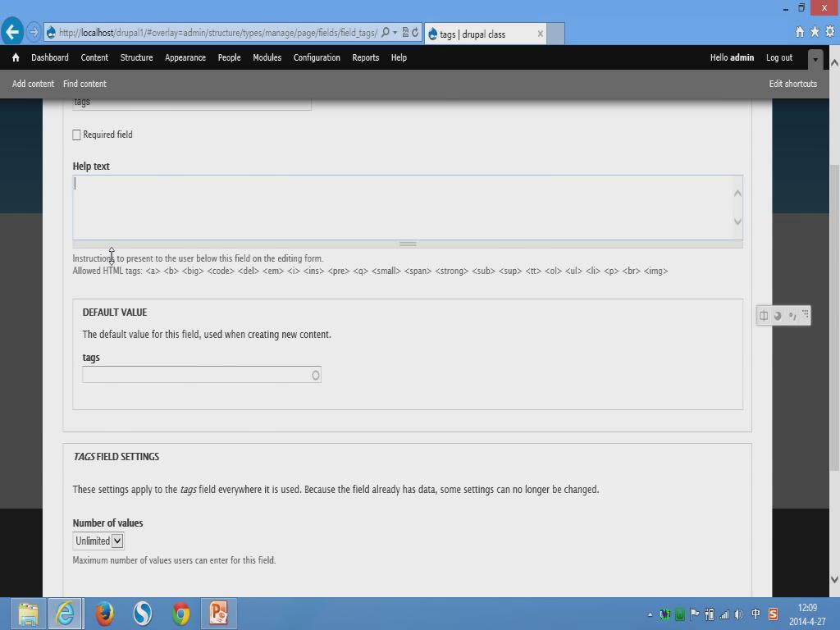Click the address bar URL field
This screenshot has height=630, width=840.
point(218,33)
